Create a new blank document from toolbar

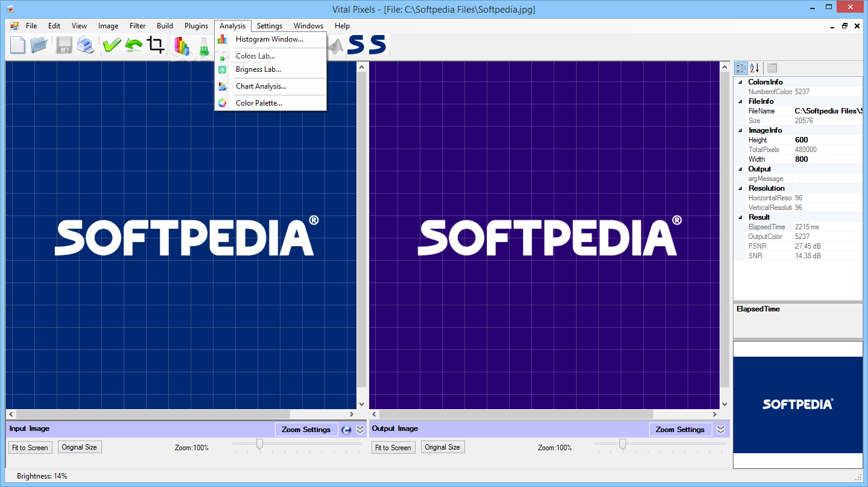pos(18,45)
